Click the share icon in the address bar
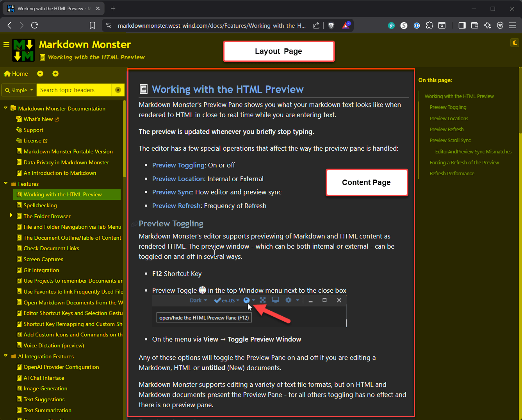The height and width of the screenshot is (420, 522). point(316,25)
